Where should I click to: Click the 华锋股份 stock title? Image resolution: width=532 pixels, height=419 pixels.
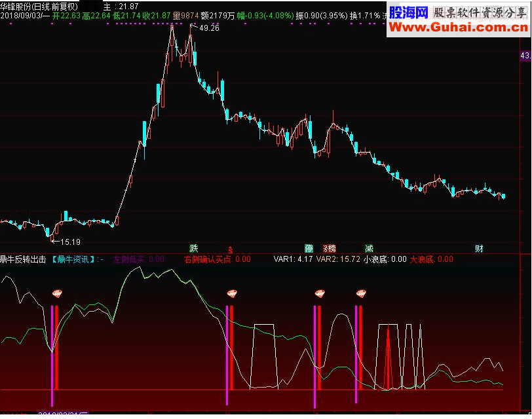(x=16, y=6)
